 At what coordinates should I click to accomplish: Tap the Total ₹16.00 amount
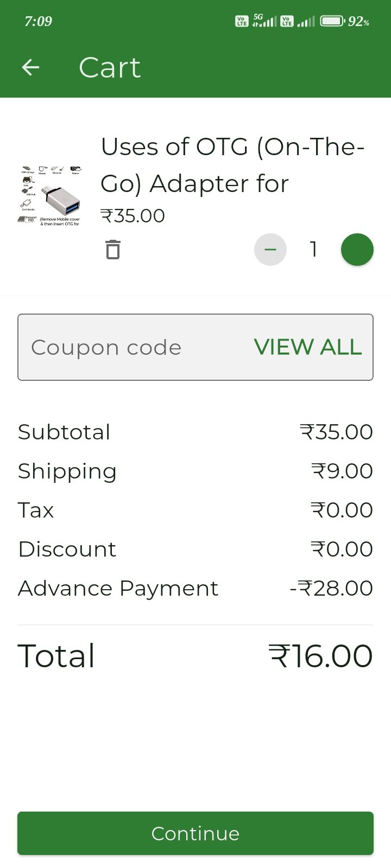[320, 656]
